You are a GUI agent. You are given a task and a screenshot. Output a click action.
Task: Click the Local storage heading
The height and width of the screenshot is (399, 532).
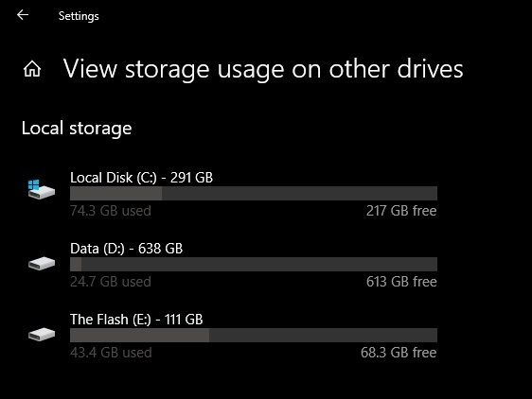pos(77,129)
